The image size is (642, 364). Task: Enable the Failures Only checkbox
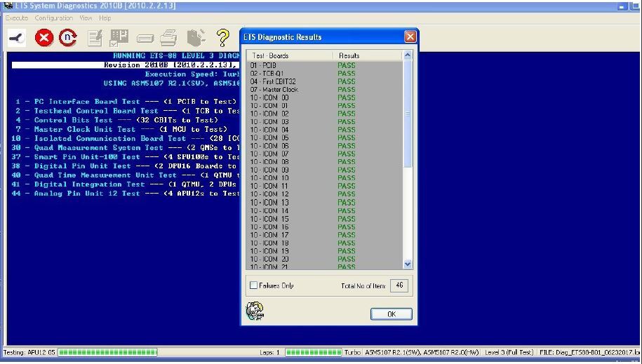(254, 285)
